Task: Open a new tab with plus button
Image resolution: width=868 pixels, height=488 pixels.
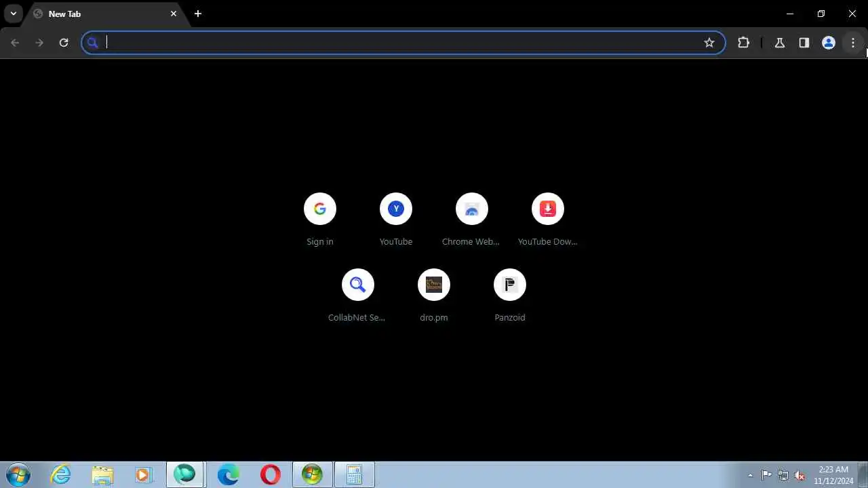Action: point(198,14)
